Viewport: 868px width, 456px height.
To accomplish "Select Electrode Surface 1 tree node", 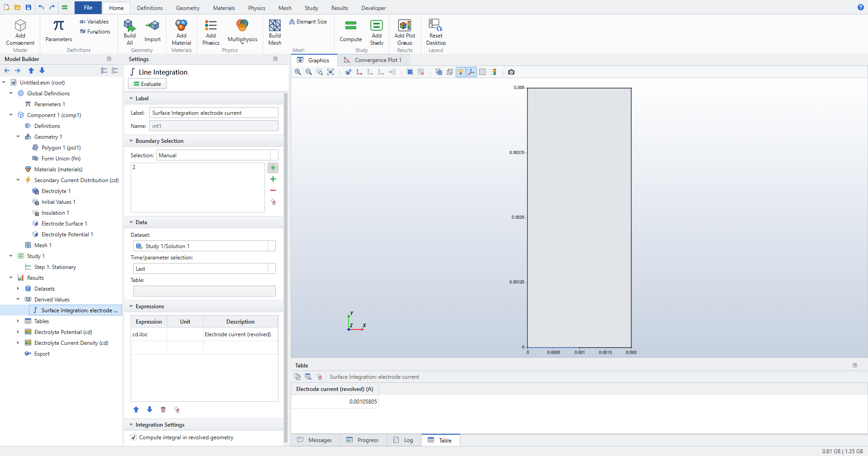I will tap(64, 223).
